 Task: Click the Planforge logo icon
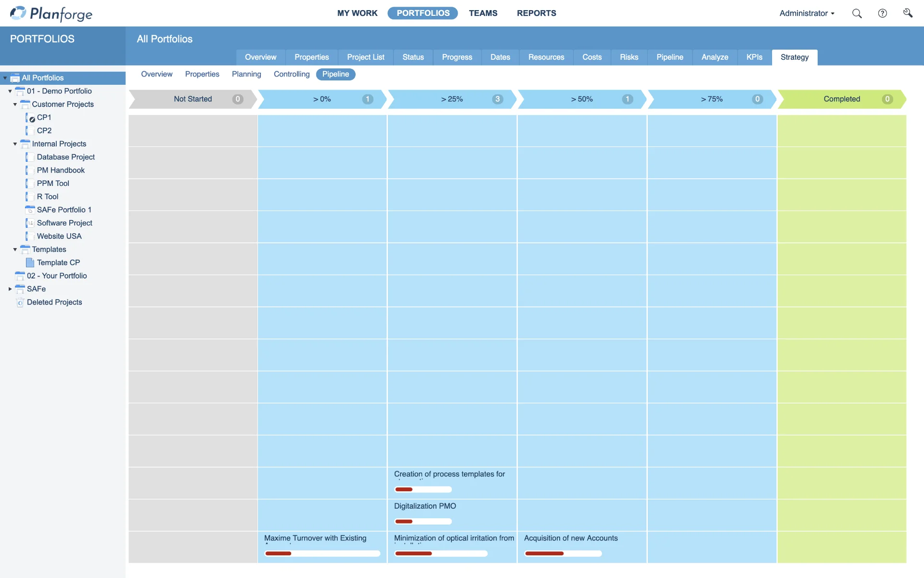coord(17,13)
